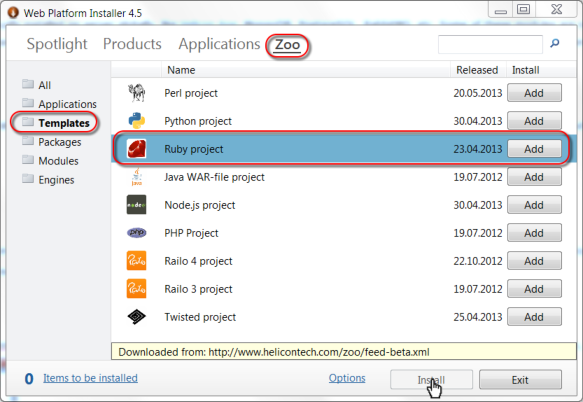Add the Railo 4 project
This screenshot has height=402, width=583.
tap(534, 261)
